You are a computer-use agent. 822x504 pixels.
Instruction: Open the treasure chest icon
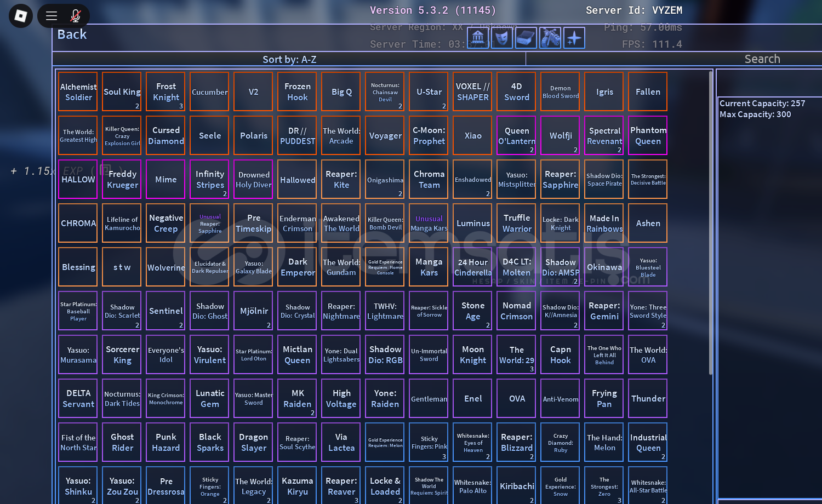(x=526, y=38)
